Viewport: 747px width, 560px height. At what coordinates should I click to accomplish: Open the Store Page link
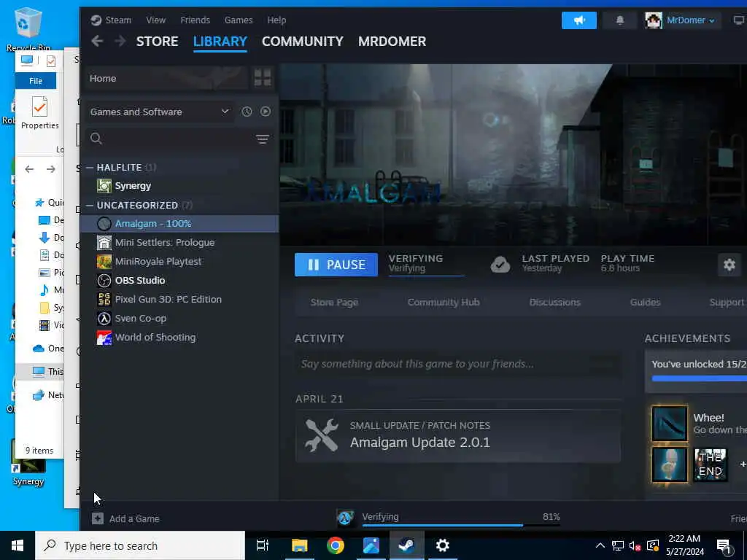334,303
